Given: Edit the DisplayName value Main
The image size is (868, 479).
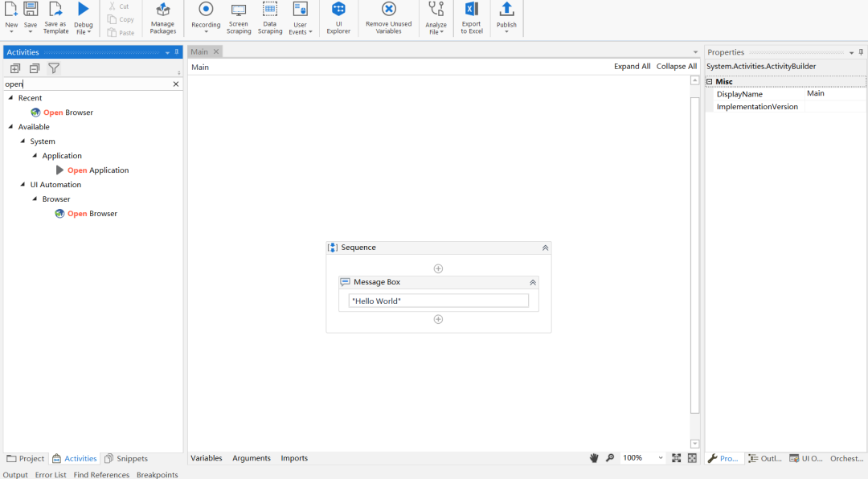Looking at the screenshot, I should point(835,93).
